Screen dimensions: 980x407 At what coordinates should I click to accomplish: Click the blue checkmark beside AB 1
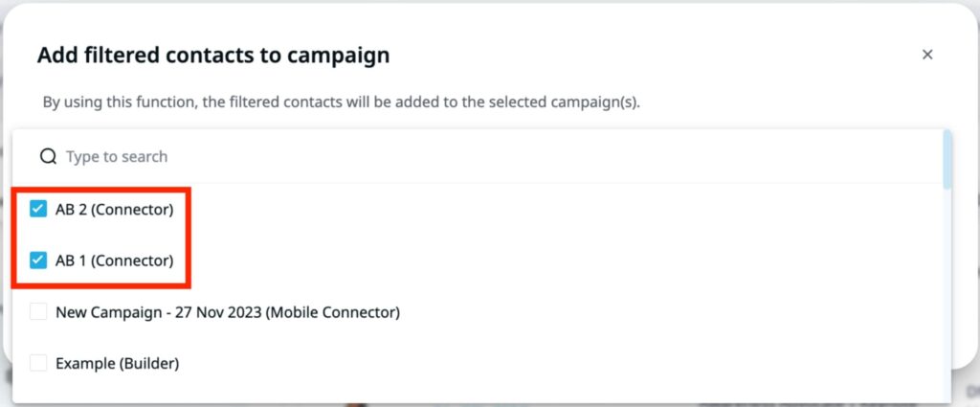click(x=38, y=260)
